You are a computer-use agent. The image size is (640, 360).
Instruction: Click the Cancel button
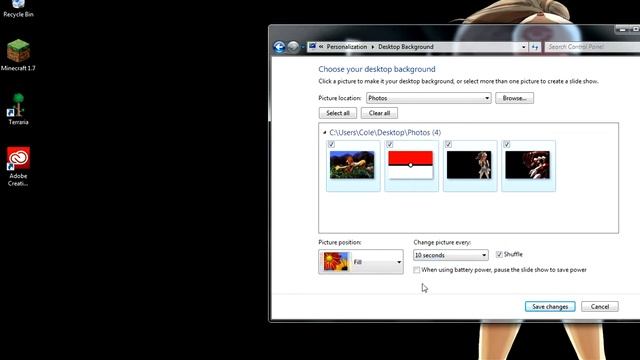600,307
